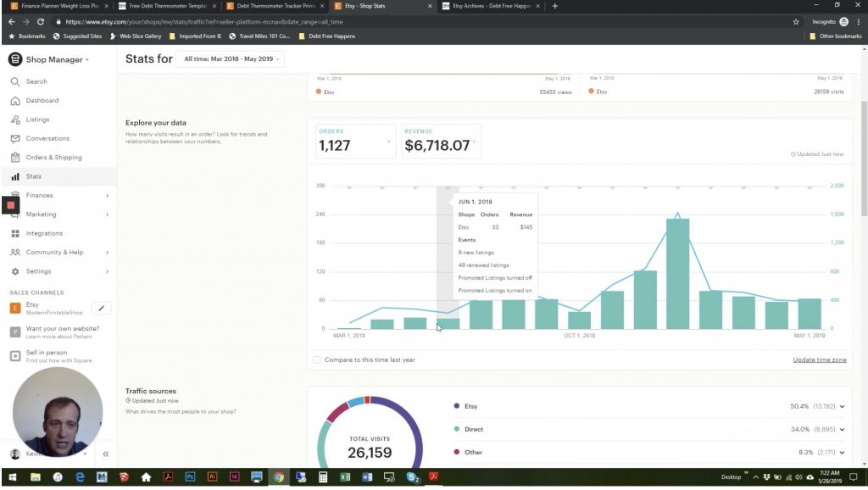Switch to the Etsy Archives browser tab
The width and height of the screenshot is (868, 490).
(x=490, y=6)
